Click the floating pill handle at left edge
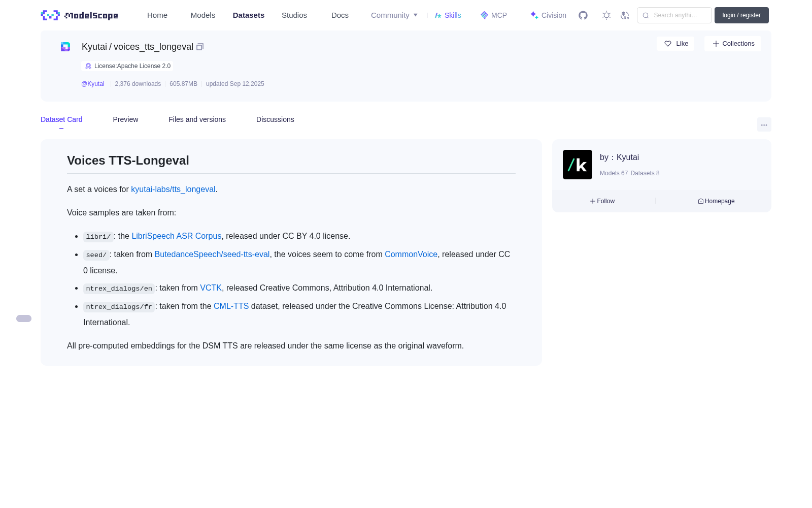The width and height of the screenshot is (812, 508). pyautogui.click(x=24, y=319)
